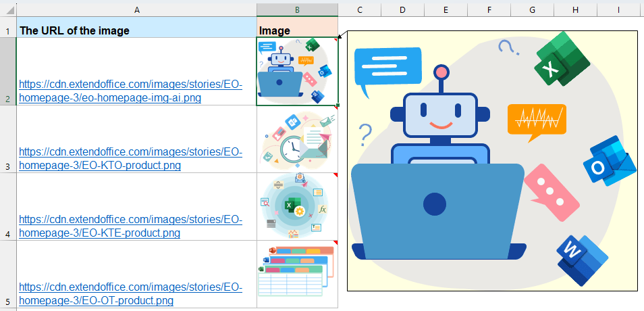Select column A header

137,9
